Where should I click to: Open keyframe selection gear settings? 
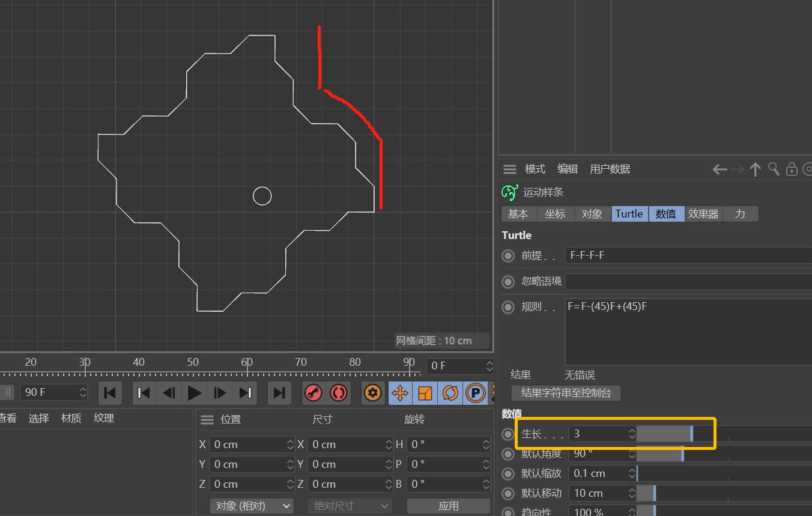click(x=373, y=393)
